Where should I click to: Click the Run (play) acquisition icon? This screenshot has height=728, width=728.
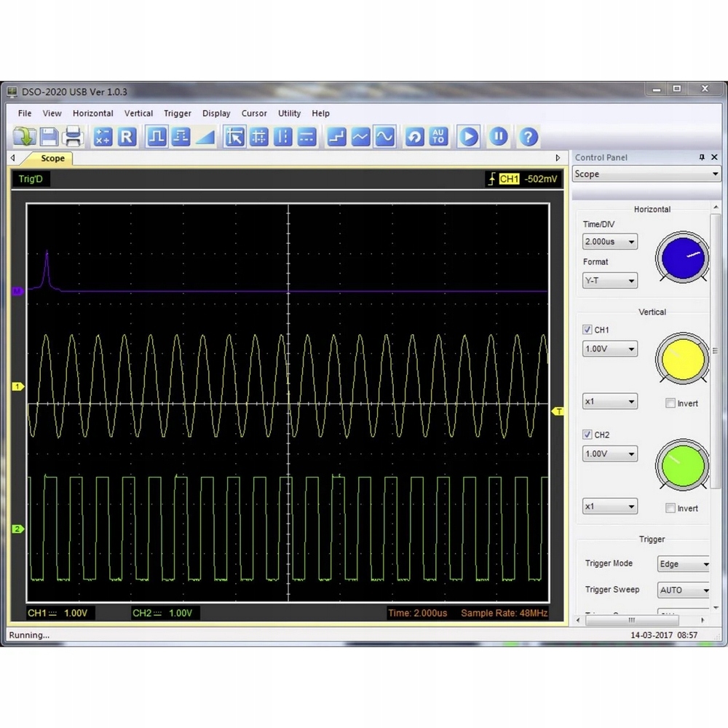(x=468, y=136)
